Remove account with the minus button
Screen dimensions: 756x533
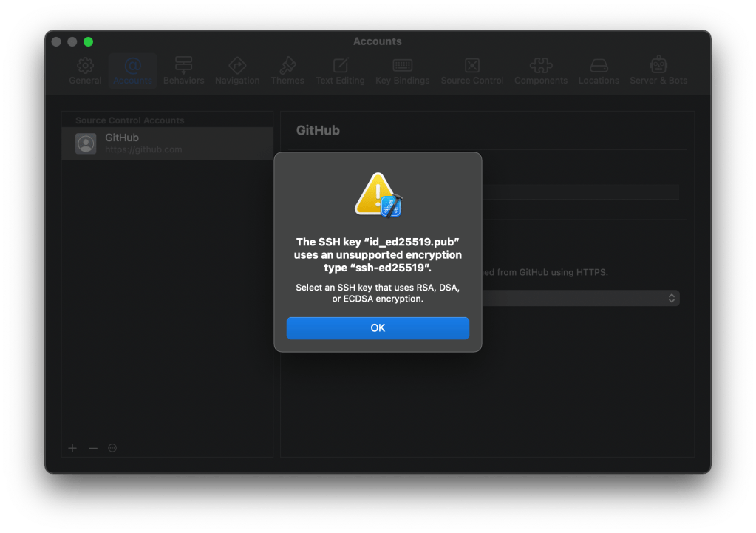93,448
